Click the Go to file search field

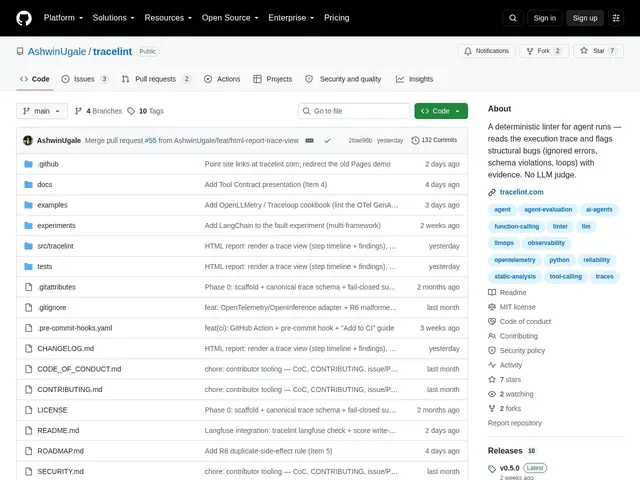click(354, 111)
